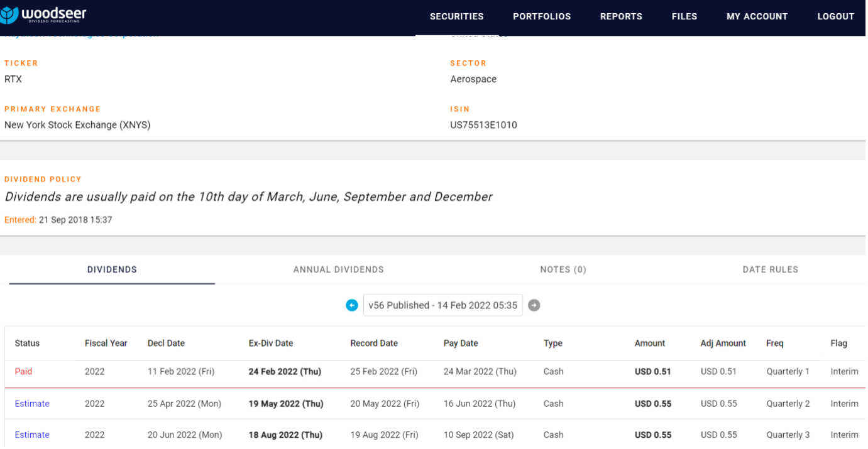Sort by Freq column header

tap(775, 344)
